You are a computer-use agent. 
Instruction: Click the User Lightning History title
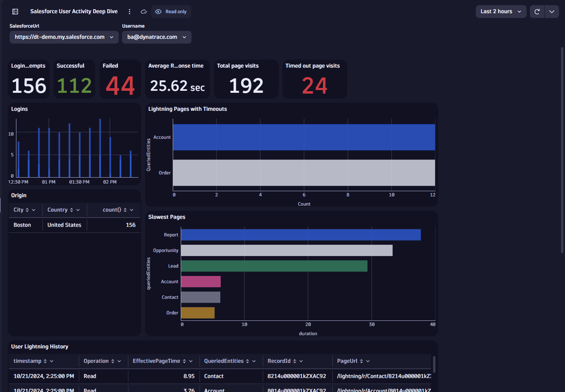(x=40, y=347)
